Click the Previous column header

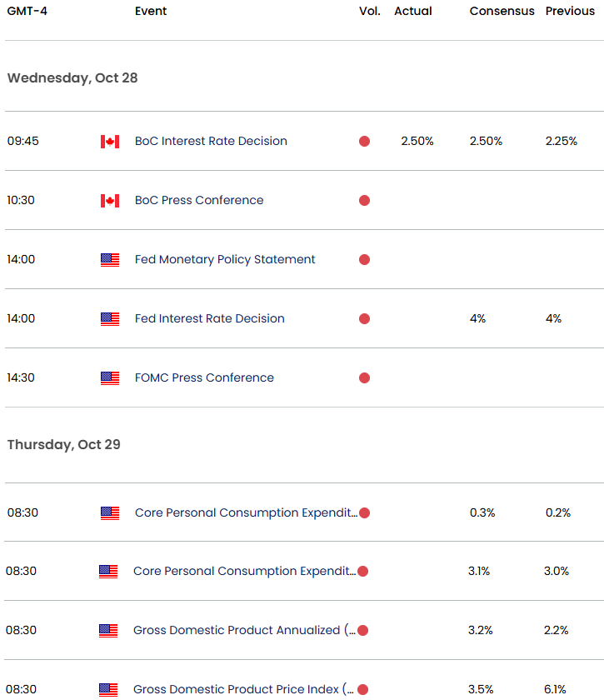570,11
